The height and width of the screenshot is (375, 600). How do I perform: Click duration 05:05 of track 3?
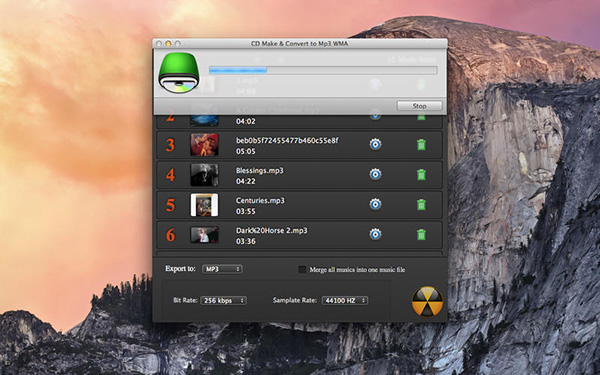point(246,151)
